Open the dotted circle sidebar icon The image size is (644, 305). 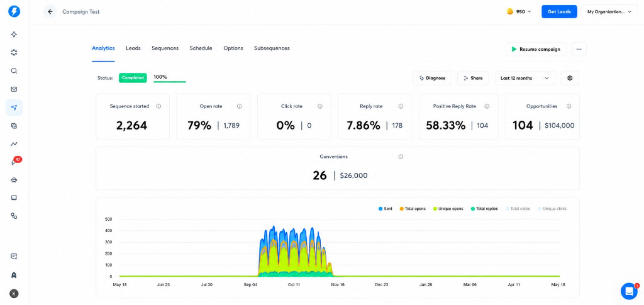[x=14, y=53]
